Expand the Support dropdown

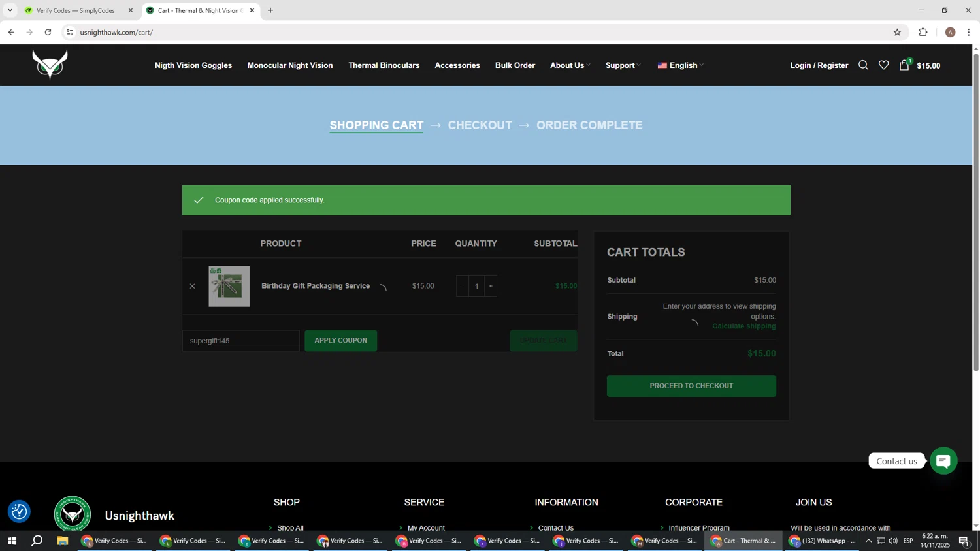click(x=623, y=65)
